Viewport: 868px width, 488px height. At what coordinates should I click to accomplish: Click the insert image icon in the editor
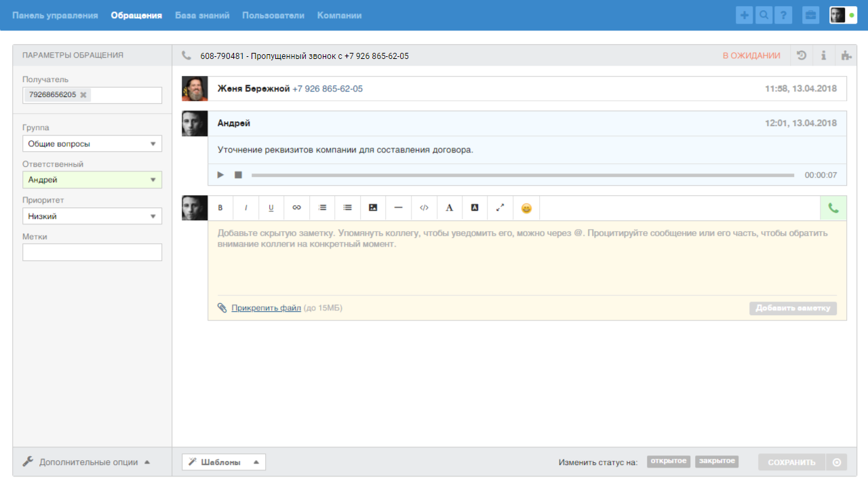pyautogui.click(x=373, y=207)
